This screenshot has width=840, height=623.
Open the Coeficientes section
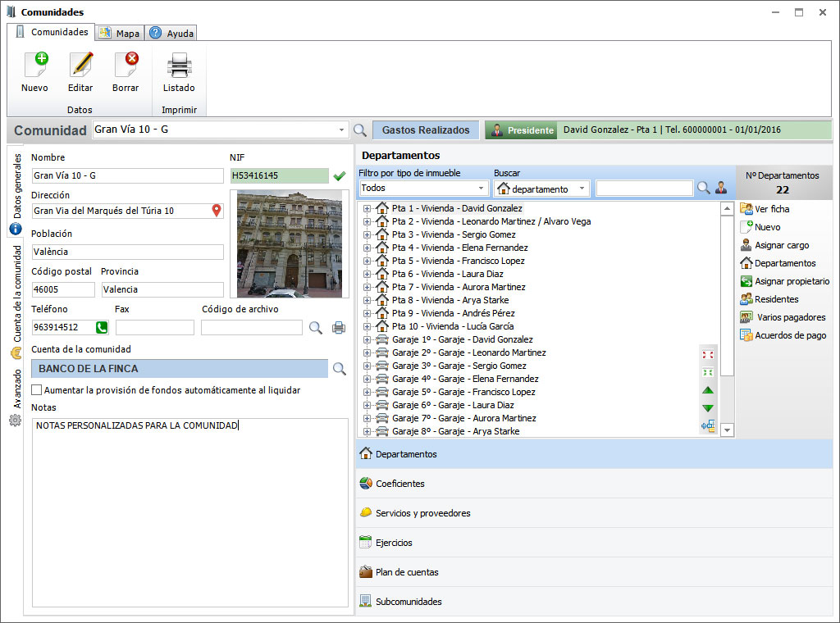coord(594,484)
